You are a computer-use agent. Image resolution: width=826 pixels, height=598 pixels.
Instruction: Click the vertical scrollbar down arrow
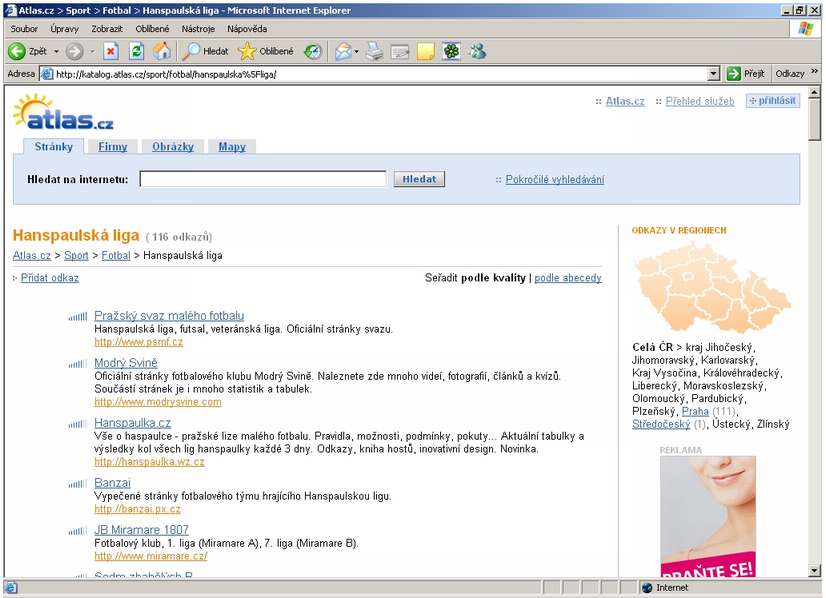point(814,571)
